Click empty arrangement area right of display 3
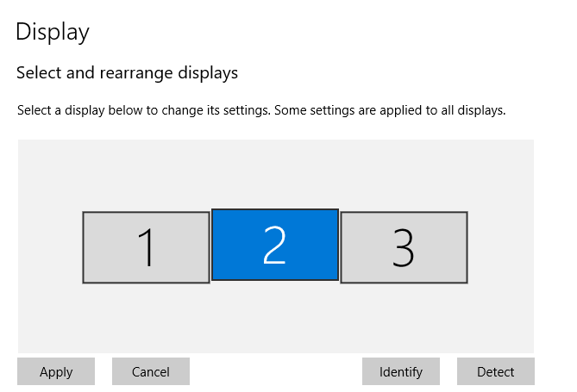Viewport: 577px width, 392px height. click(x=500, y=247)
